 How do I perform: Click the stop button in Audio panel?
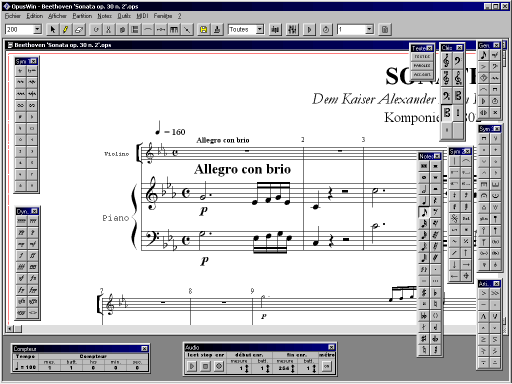click(x=206, y=366)
